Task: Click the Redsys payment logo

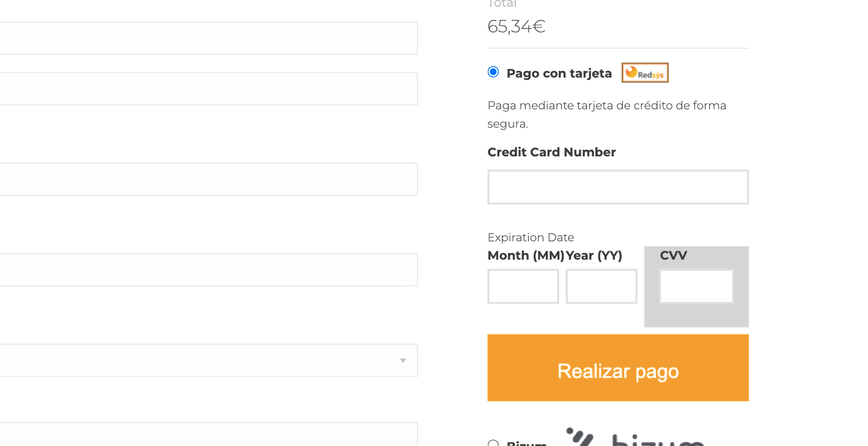Action: point(644,72)
